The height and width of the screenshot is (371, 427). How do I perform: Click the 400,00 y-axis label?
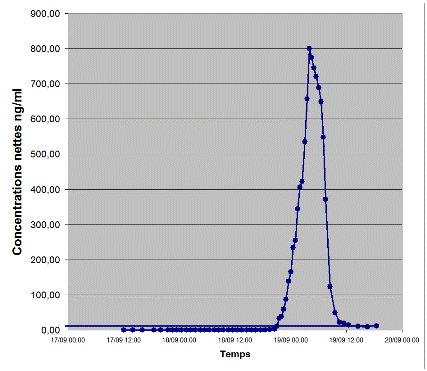click(x=45, y=189)
